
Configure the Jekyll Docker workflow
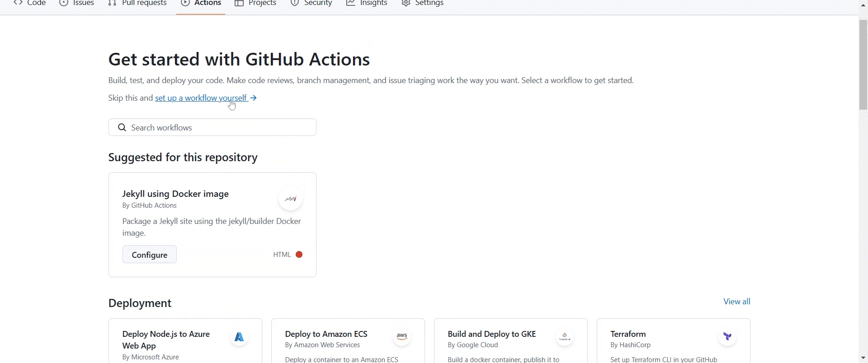tap(150, 255)
